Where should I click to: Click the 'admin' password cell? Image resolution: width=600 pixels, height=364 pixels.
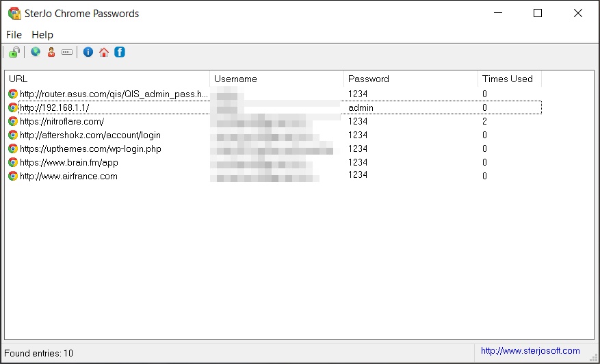click(x=361, y=108)
